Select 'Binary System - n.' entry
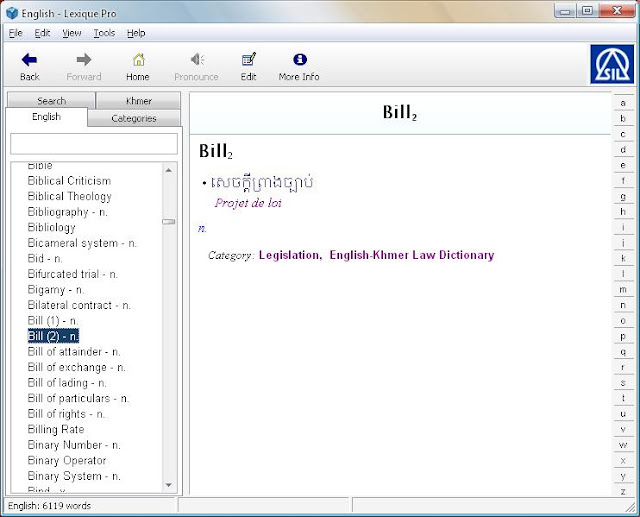Viewport: 640px width, 517px height. [73, 476]
